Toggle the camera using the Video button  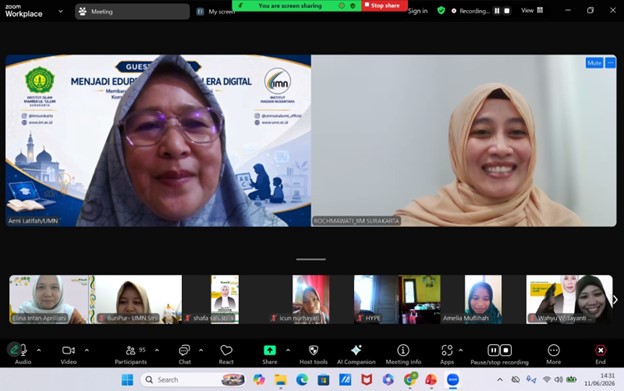point(68,353)
